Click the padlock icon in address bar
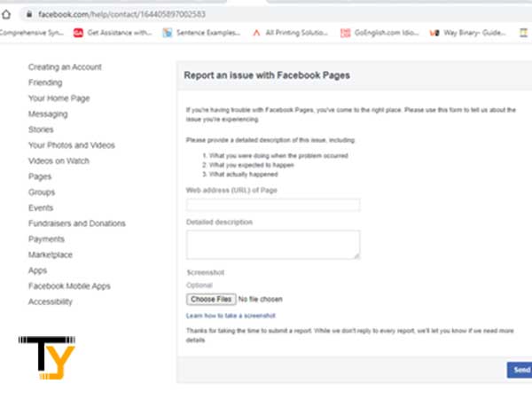Screen dimensions: 532x399 (29, 14)
